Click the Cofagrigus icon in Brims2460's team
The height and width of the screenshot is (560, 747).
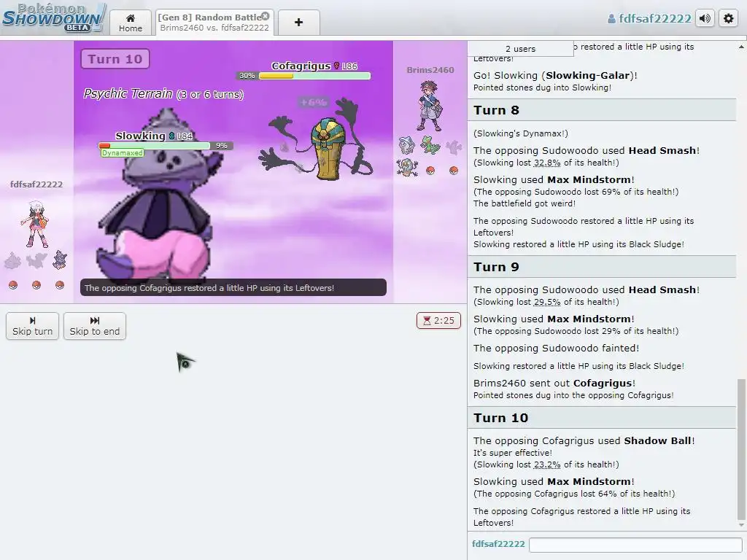click(407, 168)
